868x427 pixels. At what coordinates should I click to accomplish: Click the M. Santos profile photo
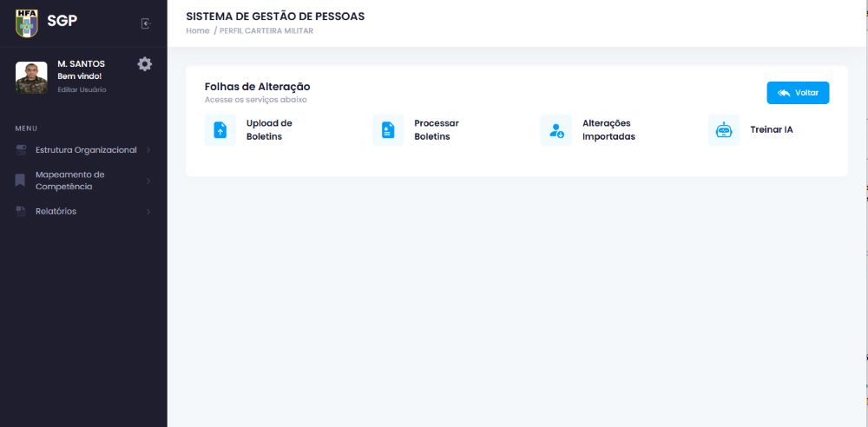coord(31,77)
